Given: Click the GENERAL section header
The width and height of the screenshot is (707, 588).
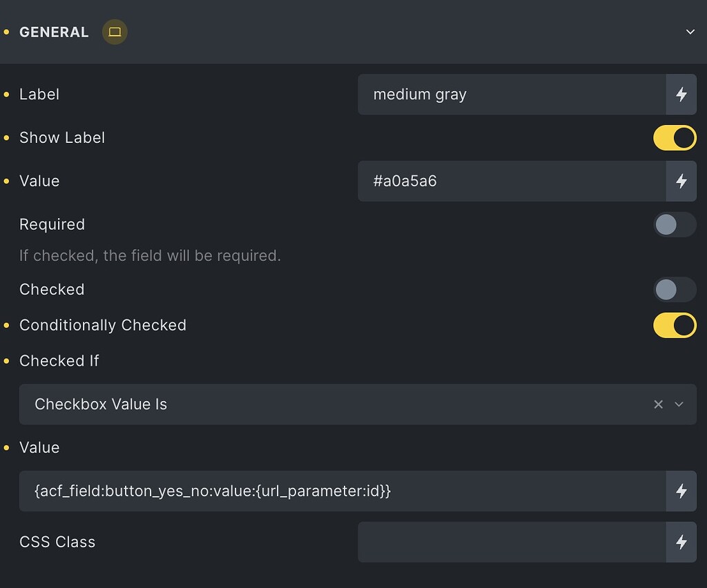Looking at the screenshot, I should [53, 32].
